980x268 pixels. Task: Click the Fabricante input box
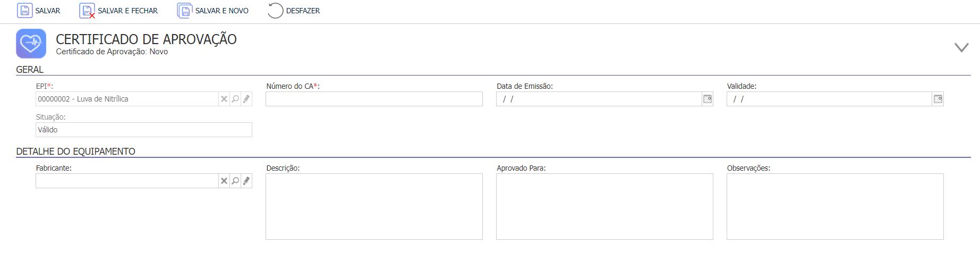[127, 181]
